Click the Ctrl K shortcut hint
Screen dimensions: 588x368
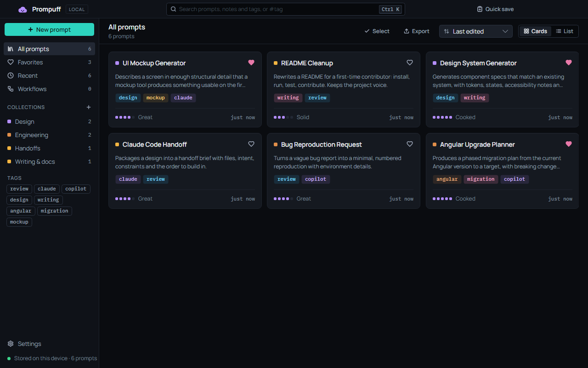pos(390,9)
